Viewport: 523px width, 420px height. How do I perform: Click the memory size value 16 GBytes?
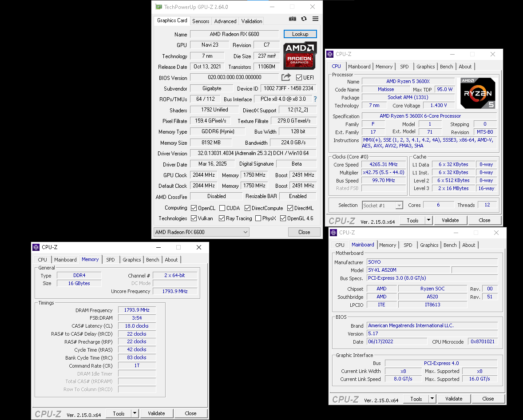[79, 283]
